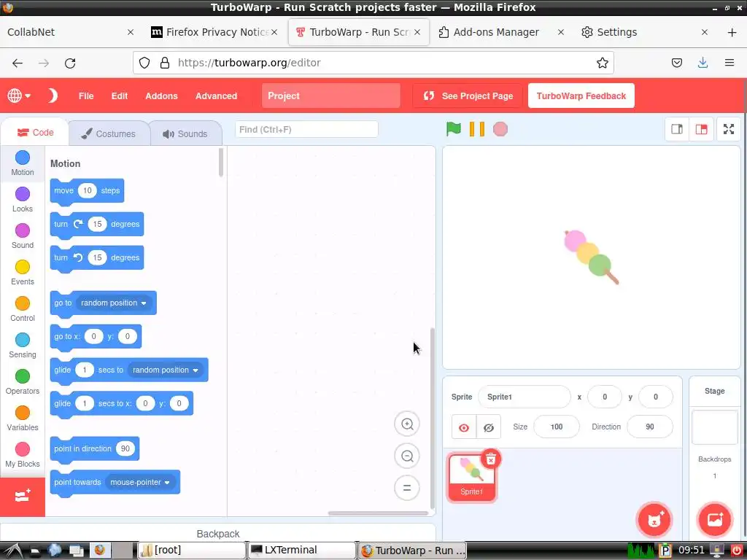Open point towards mouse-pointer dropdown
The height and width of the screenshot is (560, 747).
tap(140, 483)
